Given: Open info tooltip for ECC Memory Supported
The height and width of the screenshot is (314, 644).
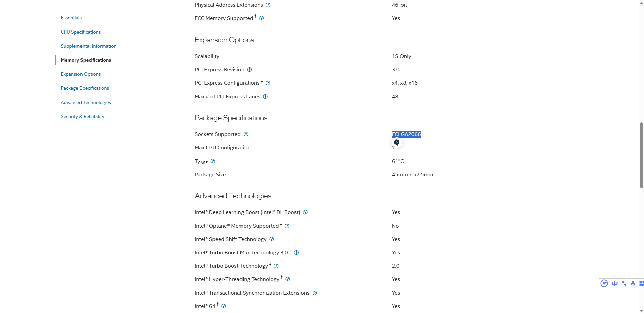Looking at the screenshot, I should coord(261,18).
